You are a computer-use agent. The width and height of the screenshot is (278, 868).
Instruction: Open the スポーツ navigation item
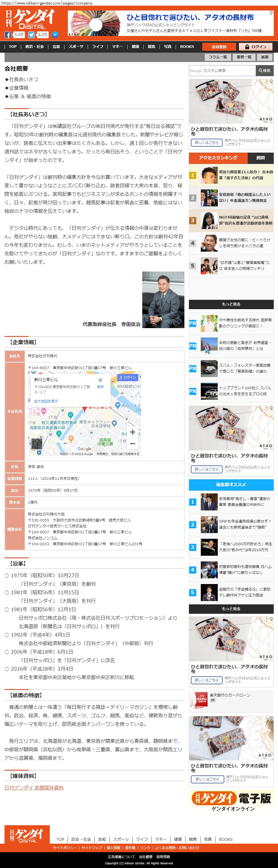pyautogui.click(x=76, y=46)
